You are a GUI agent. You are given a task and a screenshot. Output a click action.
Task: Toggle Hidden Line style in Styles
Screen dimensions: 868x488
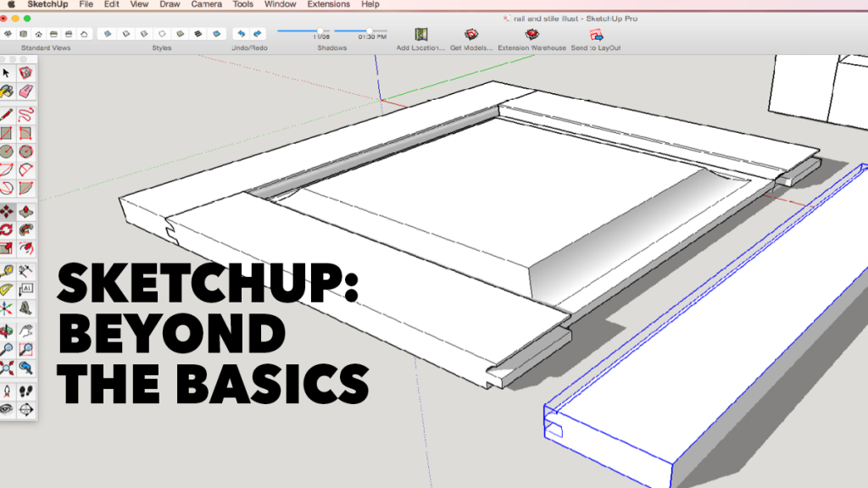point(162,34)
